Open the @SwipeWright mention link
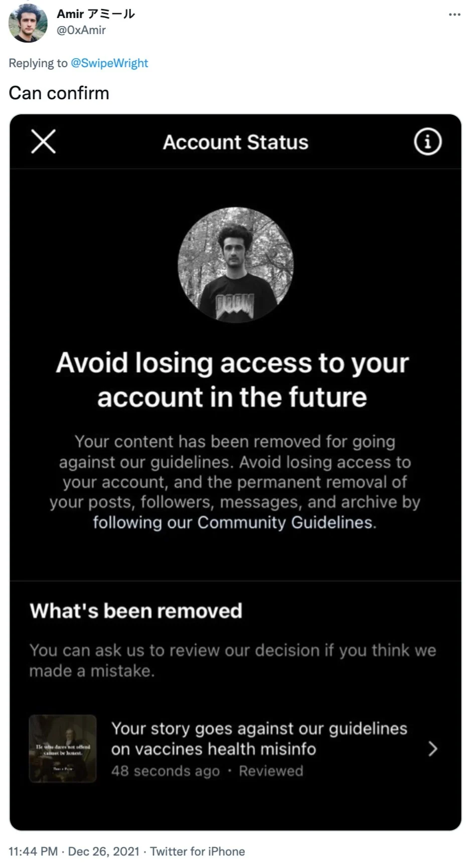The image size is (466, 868). click(109, 63)
